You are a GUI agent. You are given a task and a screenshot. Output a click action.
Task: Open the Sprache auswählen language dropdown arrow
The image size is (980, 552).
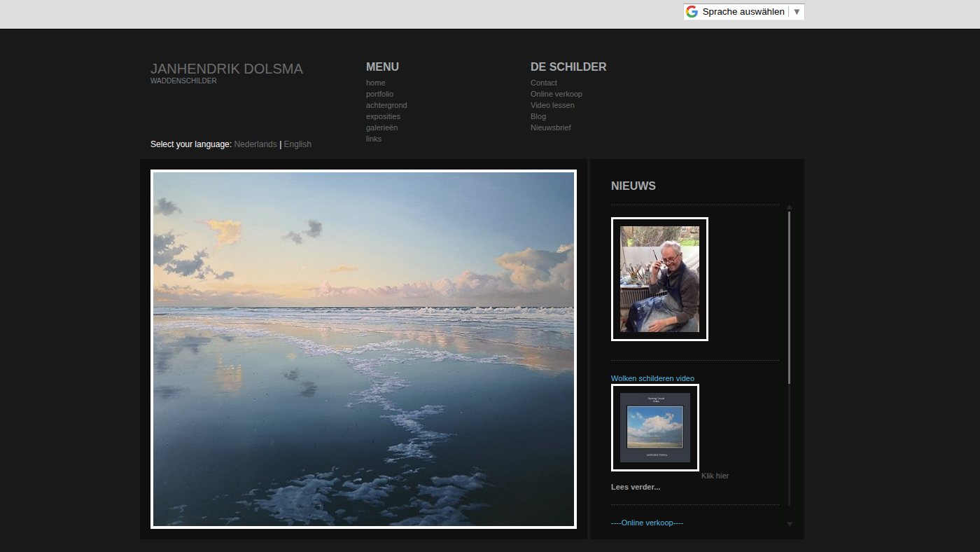pyautogui.click(x=797, y=12)
